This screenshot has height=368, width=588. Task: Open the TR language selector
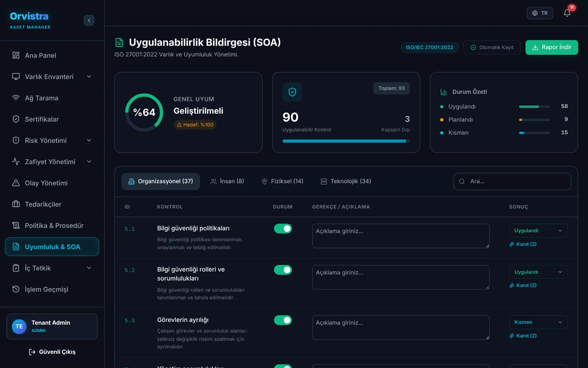[x=539, y=13]
